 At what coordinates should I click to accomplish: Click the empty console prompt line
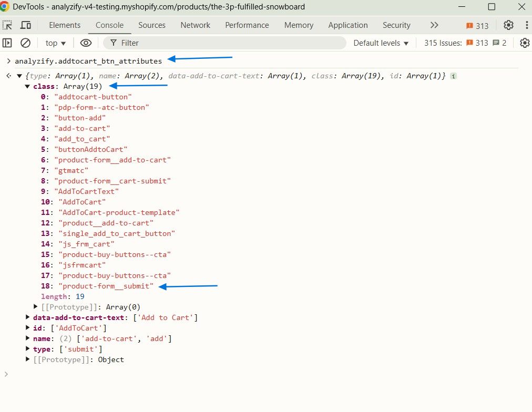(x=266, y=374)
